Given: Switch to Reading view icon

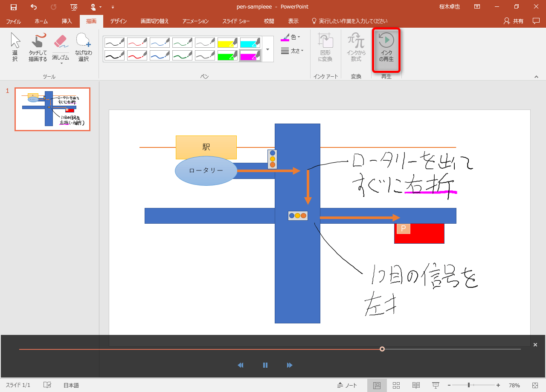Looking at the screenshot, I should point(416,385).
